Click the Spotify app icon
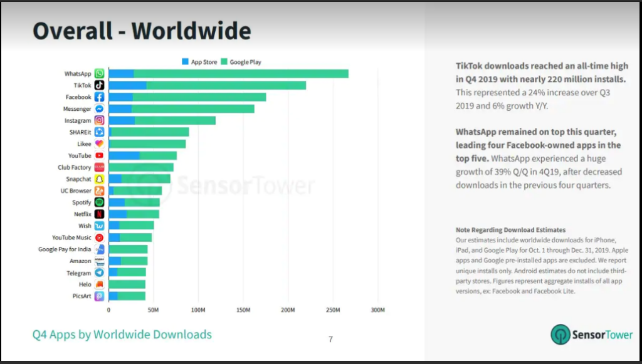This screenshot has width=642, height=364. coord(99,202)
